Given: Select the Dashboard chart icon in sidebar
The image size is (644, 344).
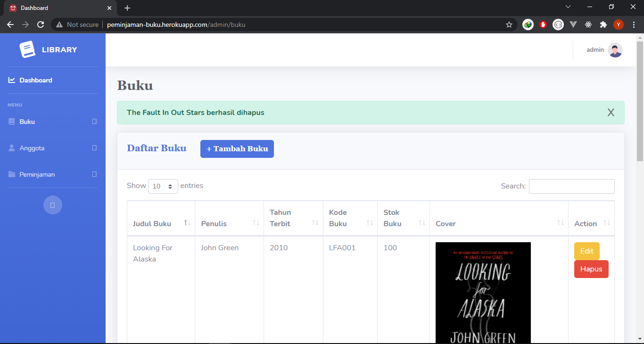Looking at the screenshot, I should pyautogui.click(x=11, y=80).
